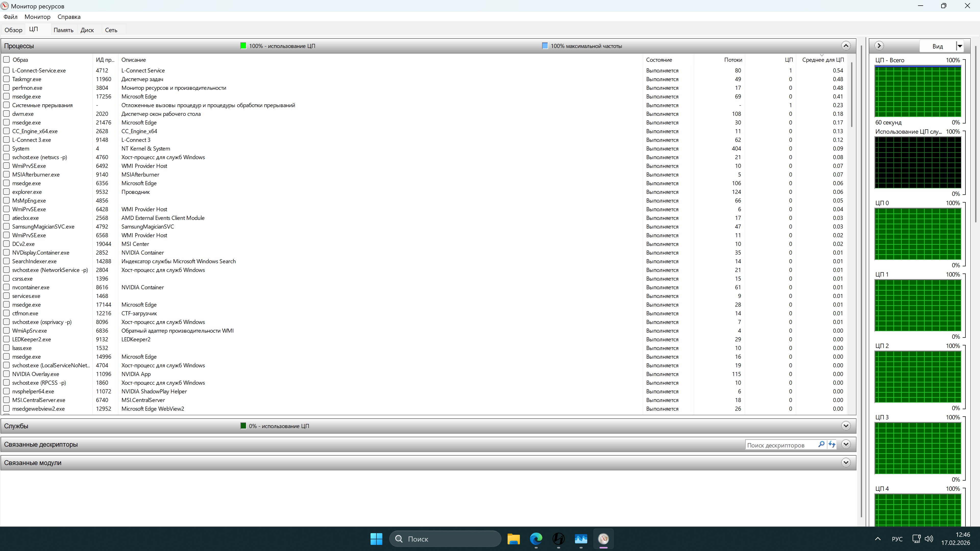Open the Монитор menu
This screenshot has height=551, width=980.
coord(37,17)
